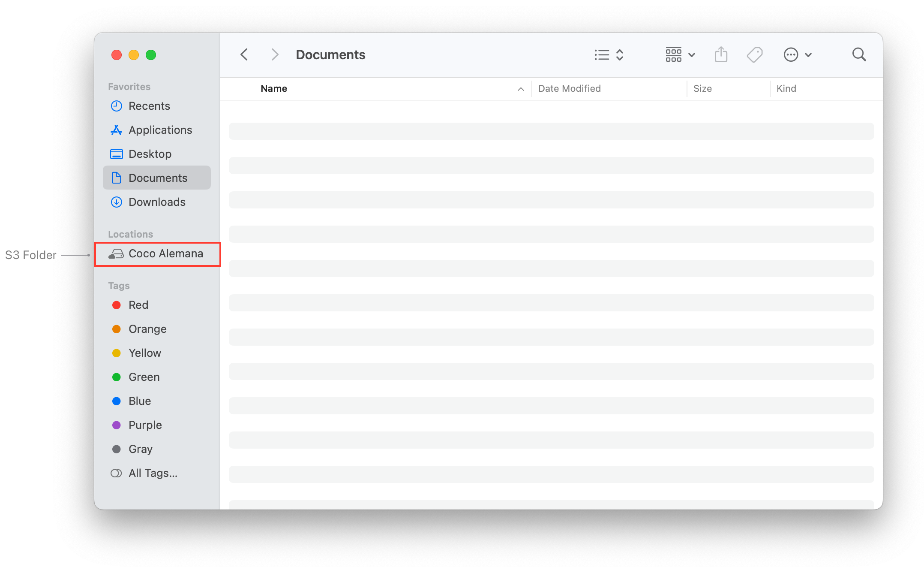The image size is (924, 573).
Task: Sort files by Kind column
Action: (x=786, y=88)
